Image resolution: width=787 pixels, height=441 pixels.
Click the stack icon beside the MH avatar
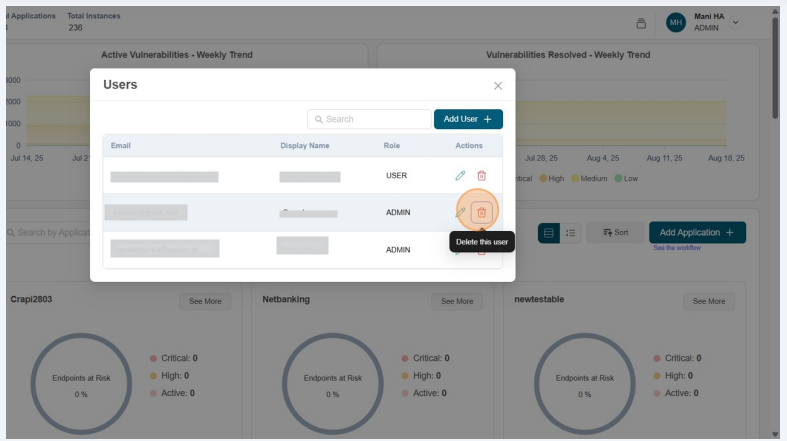pyautogui.click(x=641, y=23)
